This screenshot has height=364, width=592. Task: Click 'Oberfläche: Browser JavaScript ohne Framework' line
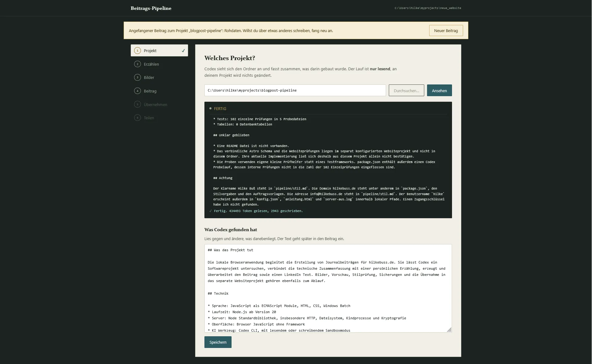256,324
